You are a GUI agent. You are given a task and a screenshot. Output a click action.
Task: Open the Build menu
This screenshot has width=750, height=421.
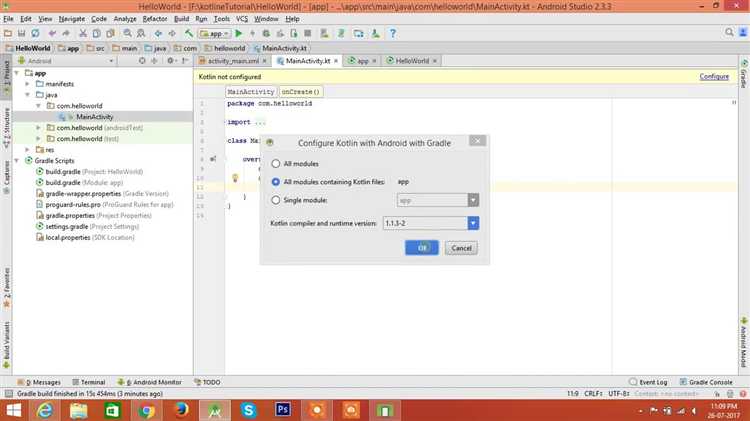click(181, 19)
